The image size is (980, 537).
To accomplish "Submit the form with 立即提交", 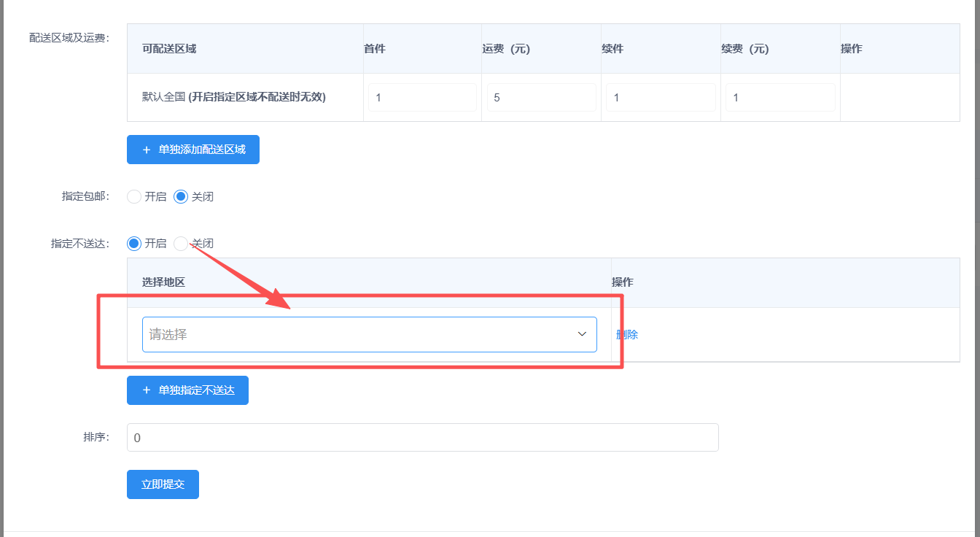I will click(163, 484).
